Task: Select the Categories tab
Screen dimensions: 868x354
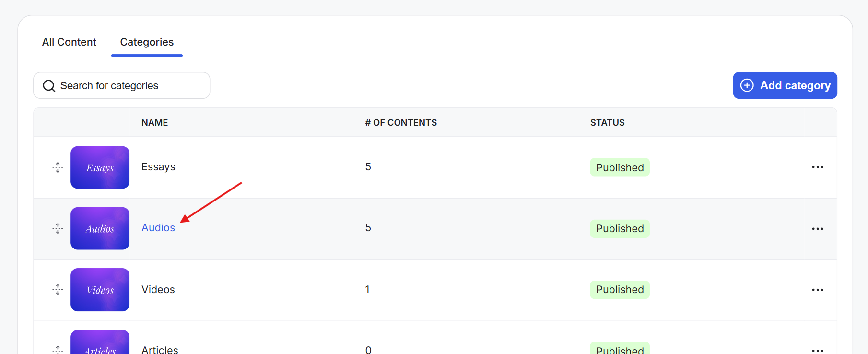Action: (x=147, y=42)
